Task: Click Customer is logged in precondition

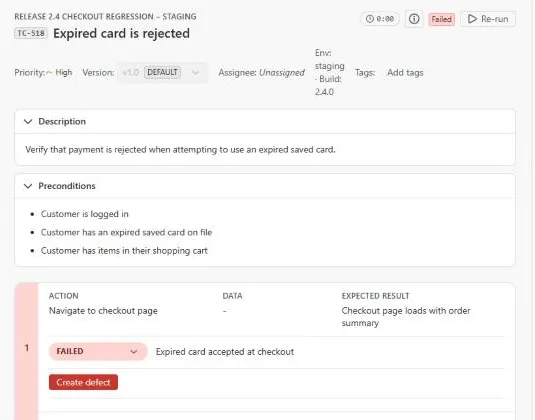Action: point(85,214)
